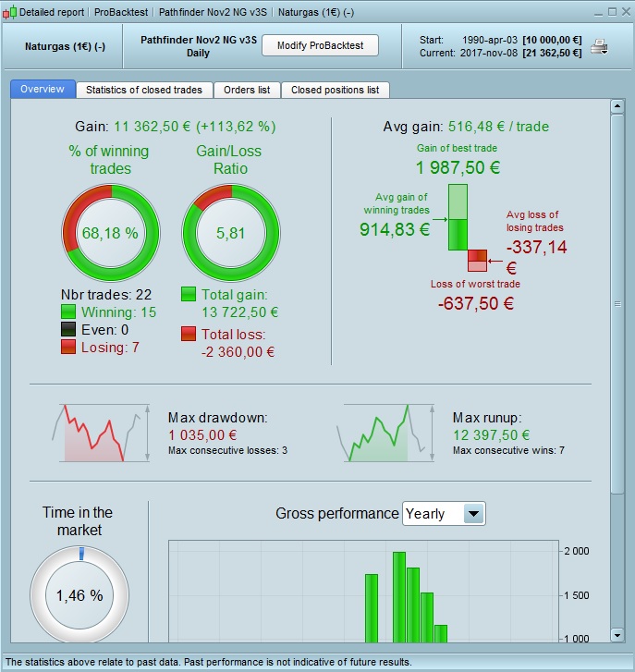The image size is (635, 672).
Task: Open the Yearly performance dropdown
Action: click(x=444, y=513)
